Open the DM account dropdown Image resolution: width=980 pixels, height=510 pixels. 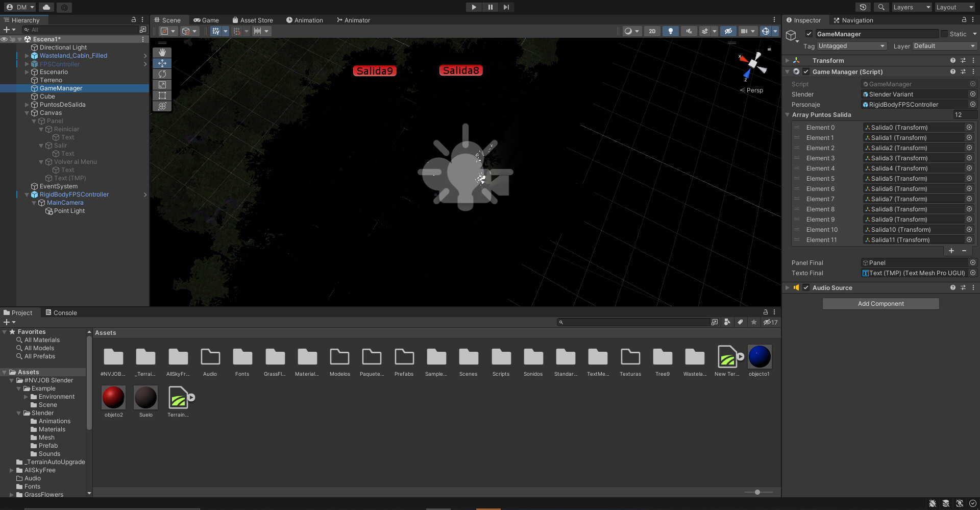tap(20, 7)
